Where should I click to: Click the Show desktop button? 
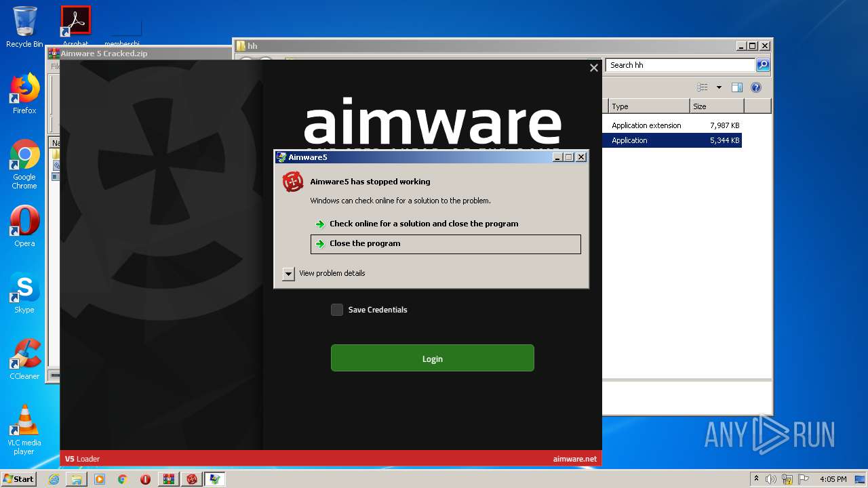tap(860, 479)
